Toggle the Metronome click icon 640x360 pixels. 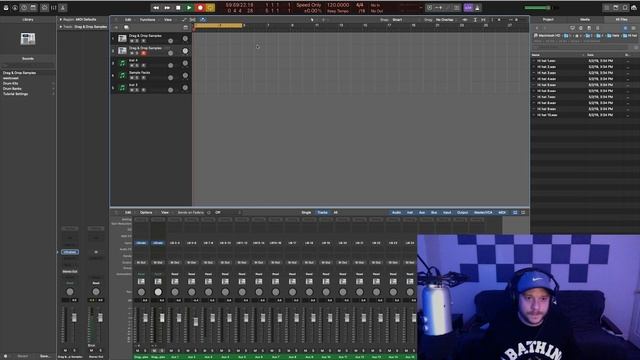(477, 8)
